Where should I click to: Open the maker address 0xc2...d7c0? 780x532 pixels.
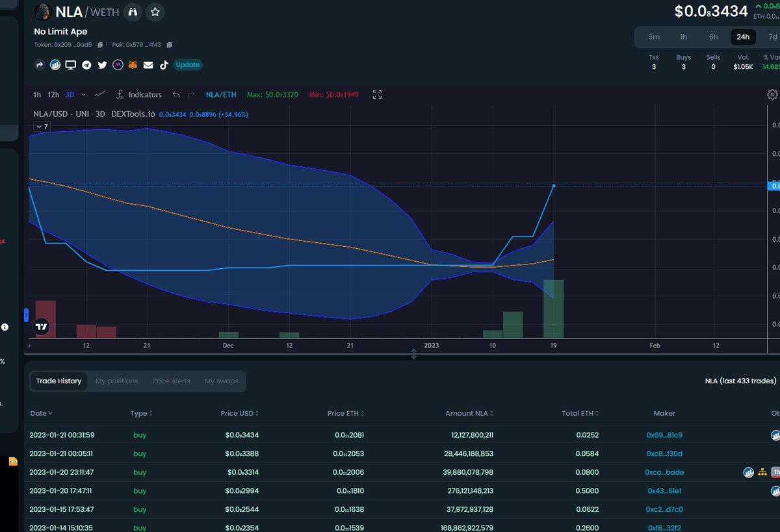coord(664,509)
